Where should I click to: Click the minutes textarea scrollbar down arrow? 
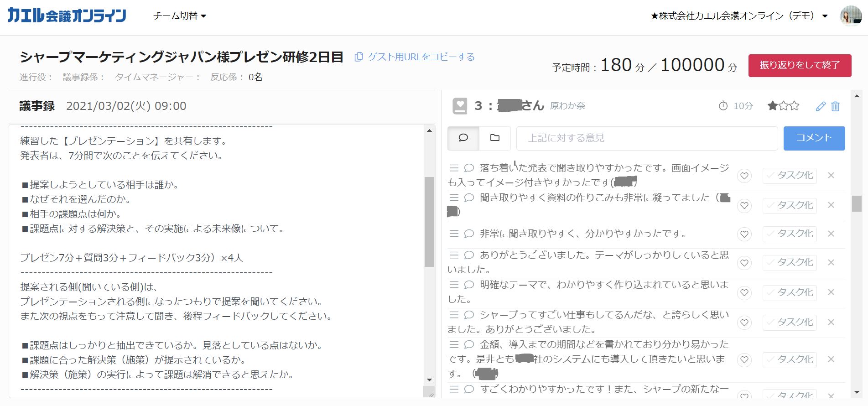click(x=429, y=380)
